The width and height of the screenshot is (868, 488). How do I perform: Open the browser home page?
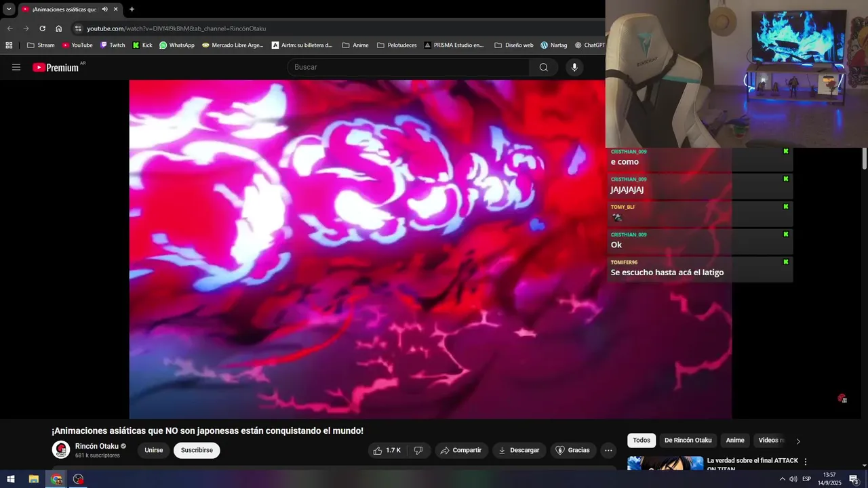(x=58, y=28)
